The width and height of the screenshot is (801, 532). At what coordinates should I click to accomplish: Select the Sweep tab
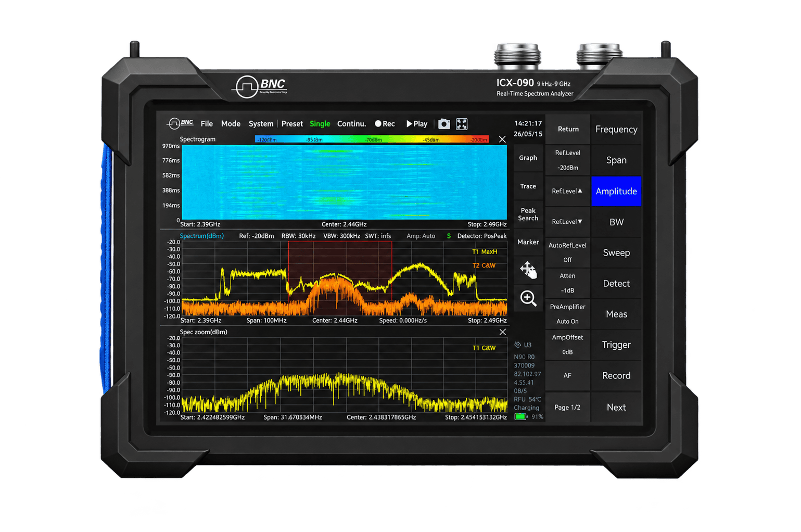click(x=616, y=252)
